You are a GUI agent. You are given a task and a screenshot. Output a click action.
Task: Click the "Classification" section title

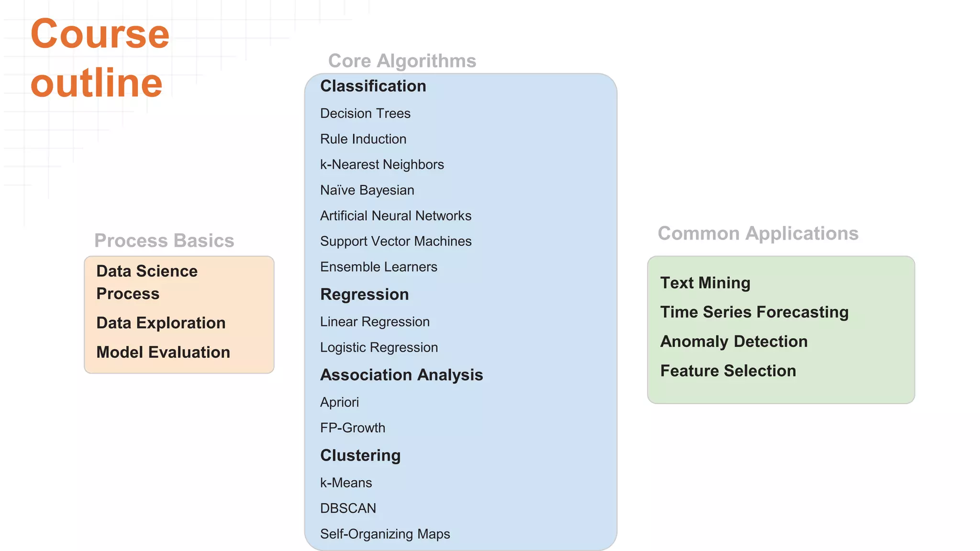(x=373, y=86)
